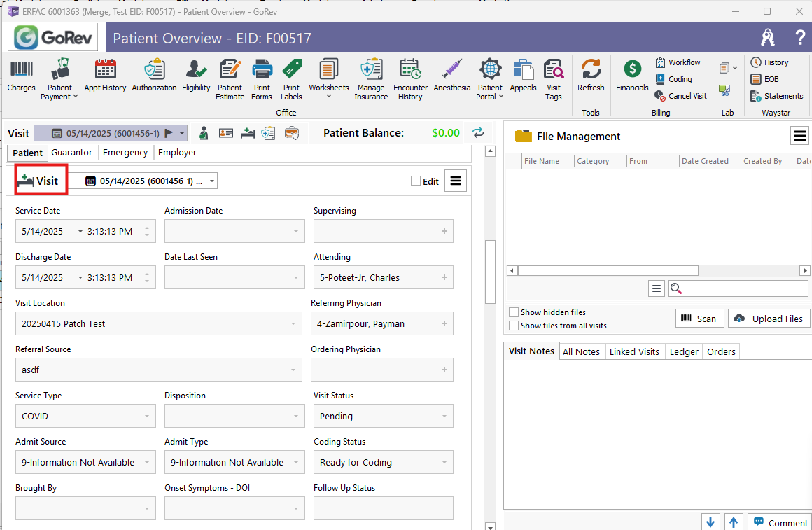Open the Financials billing tool
Image resolution: width=812 pixels, height=530 pixels.
pos(632,76)
